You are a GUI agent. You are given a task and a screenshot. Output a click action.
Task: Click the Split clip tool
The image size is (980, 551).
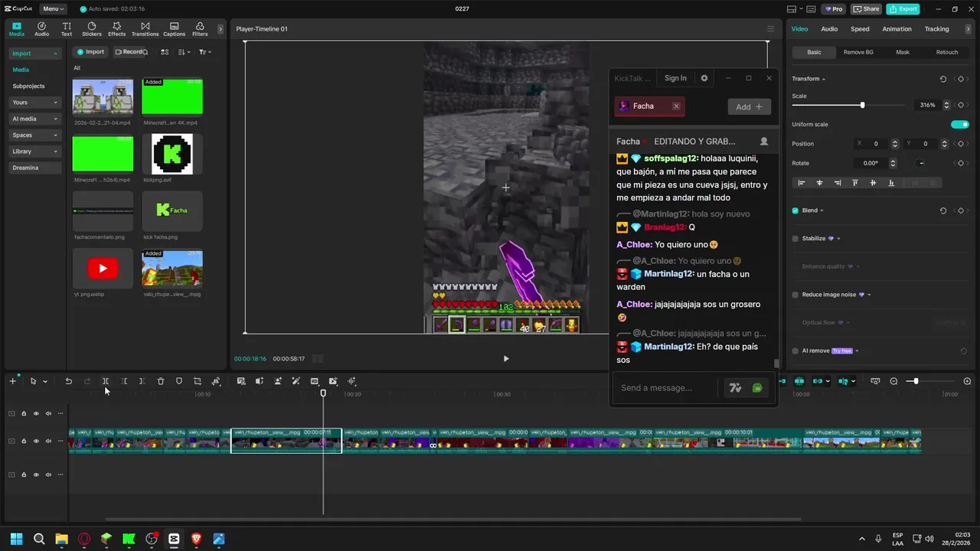(x=106, y=381)
